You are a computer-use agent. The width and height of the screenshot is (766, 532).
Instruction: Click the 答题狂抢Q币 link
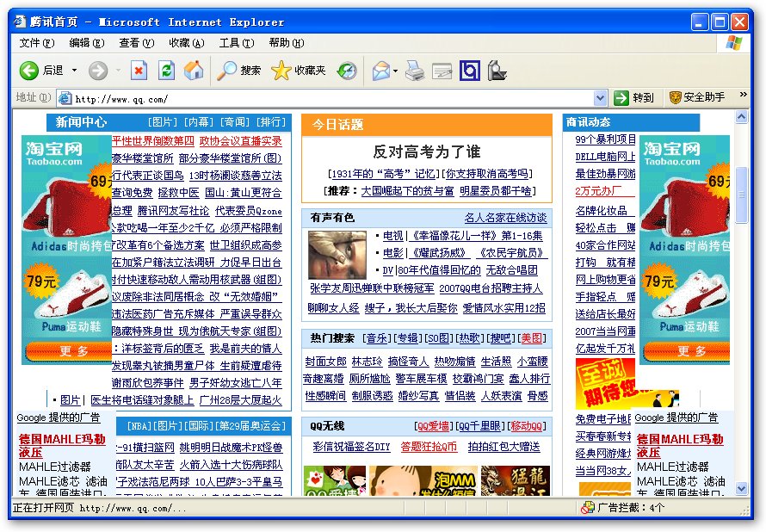[429, 447]
